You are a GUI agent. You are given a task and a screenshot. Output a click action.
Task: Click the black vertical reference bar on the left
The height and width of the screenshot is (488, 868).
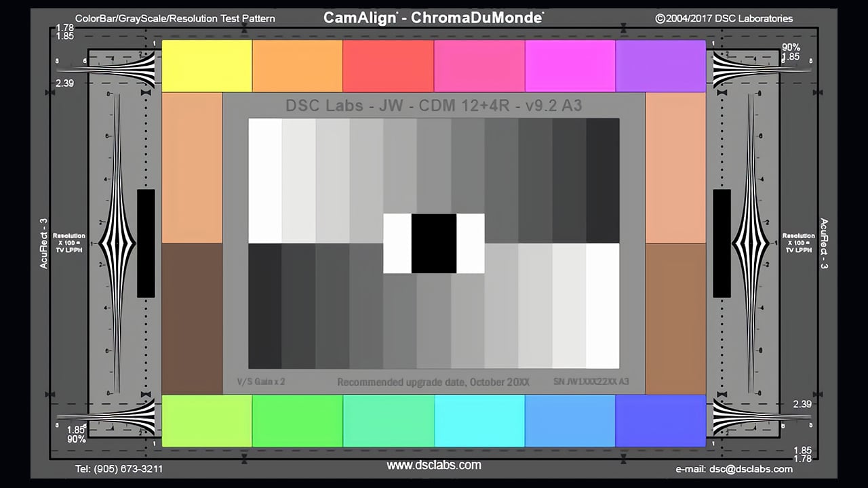click(146, 244)
